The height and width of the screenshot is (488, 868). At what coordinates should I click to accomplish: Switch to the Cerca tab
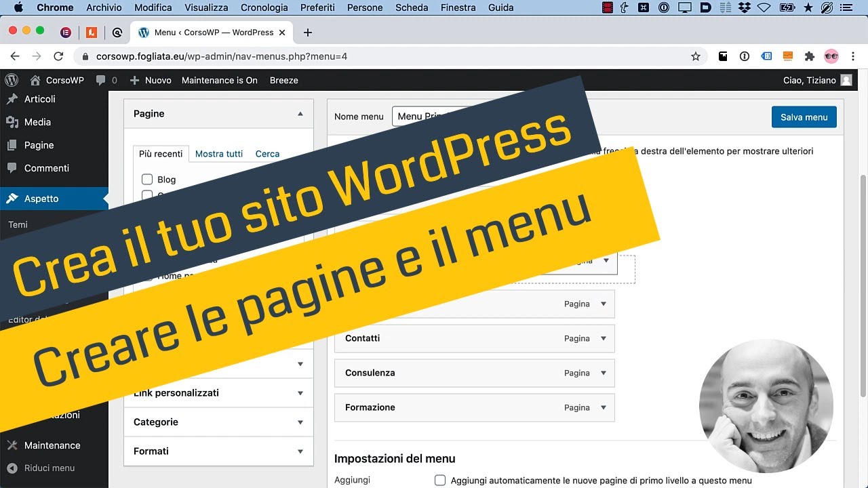[267, 154]
